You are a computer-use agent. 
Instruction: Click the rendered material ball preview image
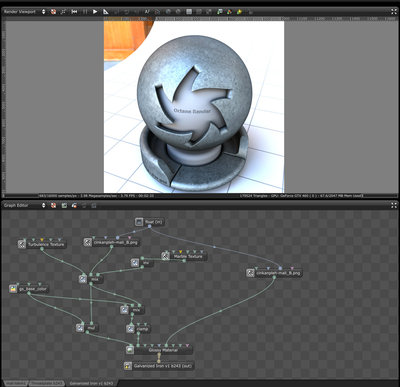tap(194, 107)
